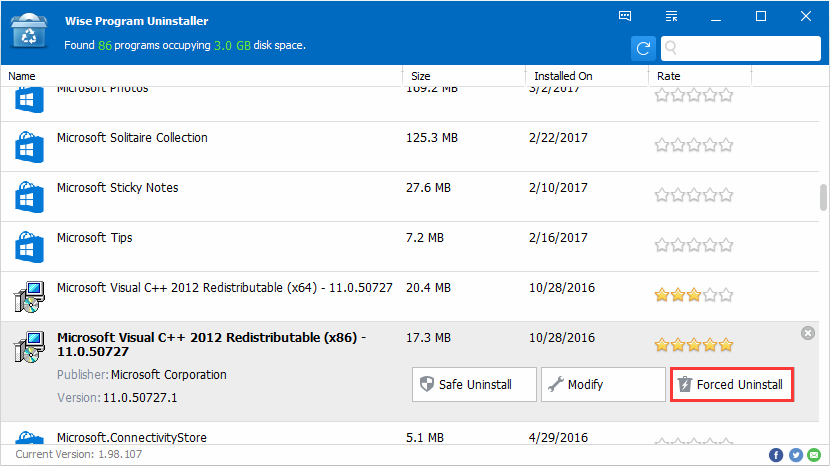Viewport: 830px width, 466px height.
Task: Click the Modify button
Action: (x=603, y=384)
